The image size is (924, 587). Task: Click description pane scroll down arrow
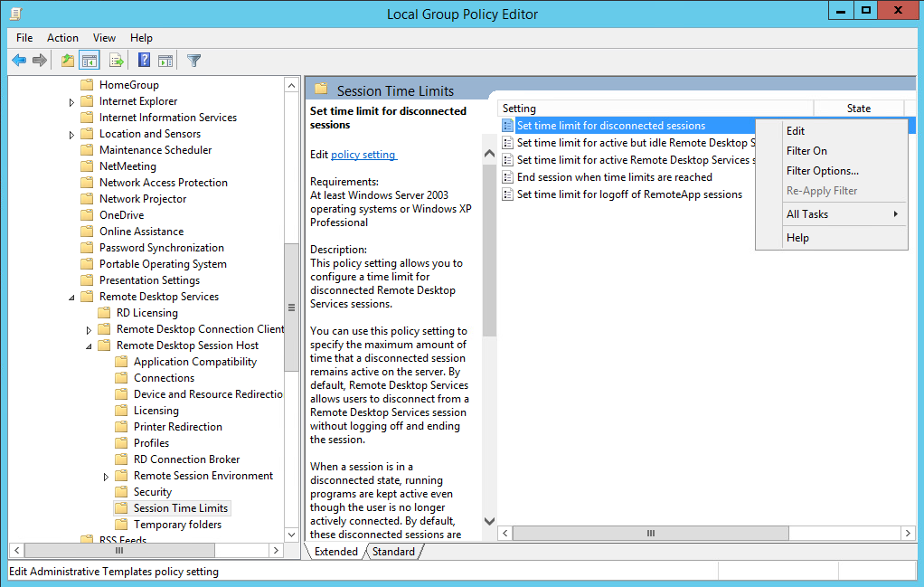[489, 521]
